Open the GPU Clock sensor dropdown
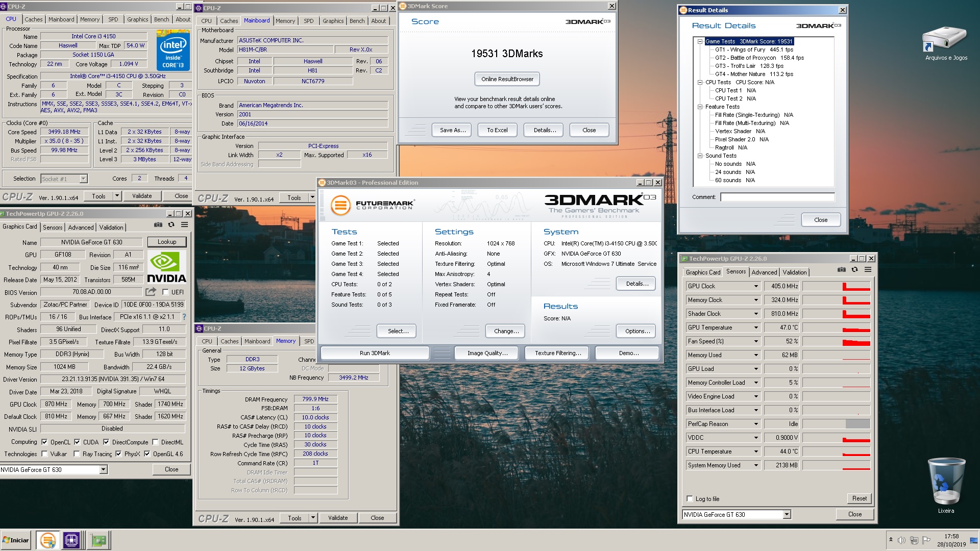980x551 pixels. [756, 286]
